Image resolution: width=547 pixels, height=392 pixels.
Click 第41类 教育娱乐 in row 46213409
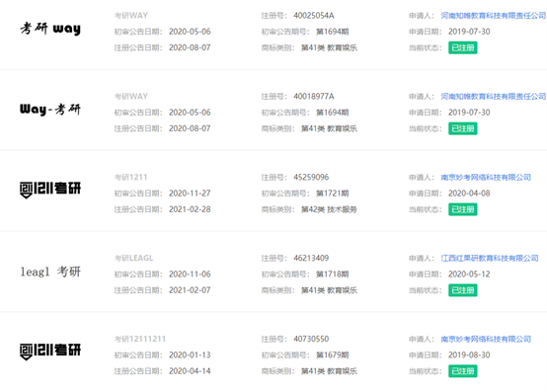[329, 290]
